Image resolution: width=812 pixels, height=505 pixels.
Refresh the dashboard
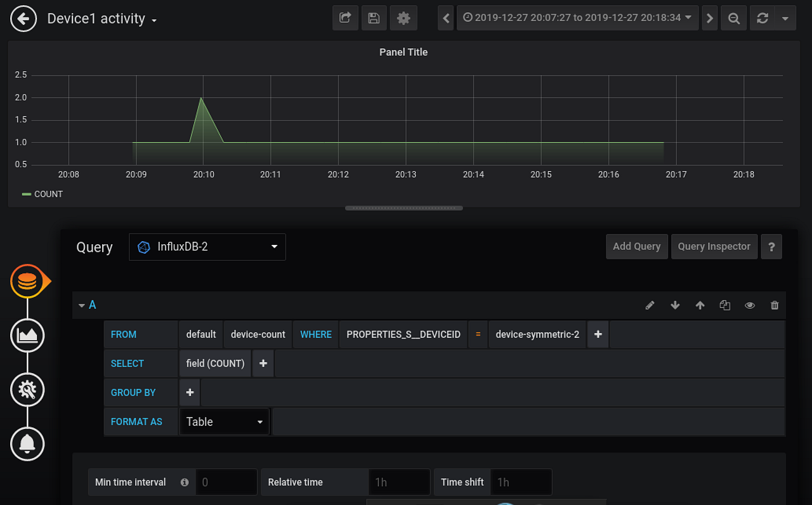(x=763, y=18)
